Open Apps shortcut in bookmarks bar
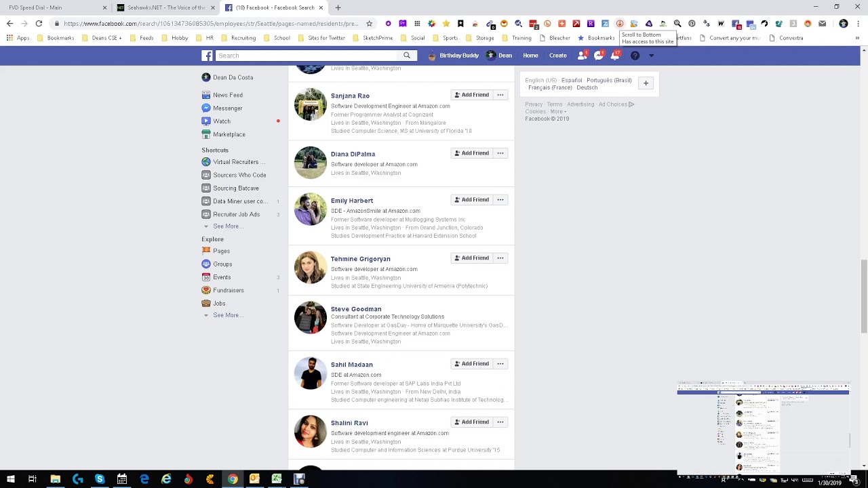This screenshot has height=488, width=868. pyautogui.click(x=18, y=38)
